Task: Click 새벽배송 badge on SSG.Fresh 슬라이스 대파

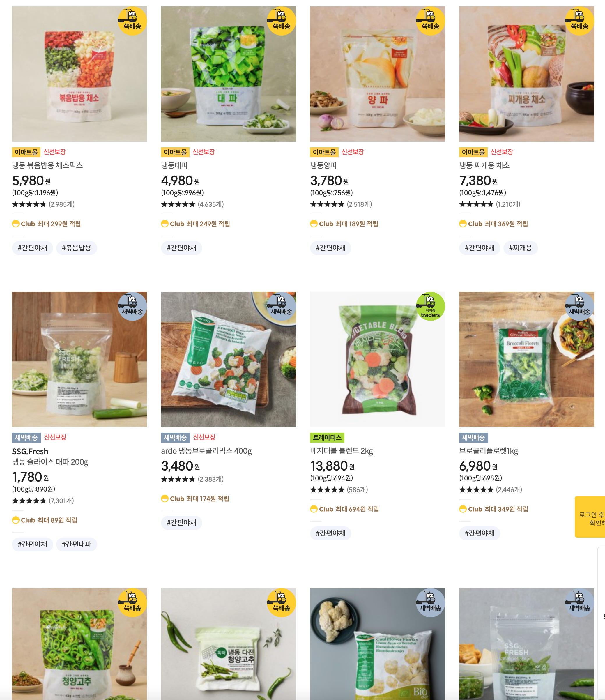Action: [132, 306]
